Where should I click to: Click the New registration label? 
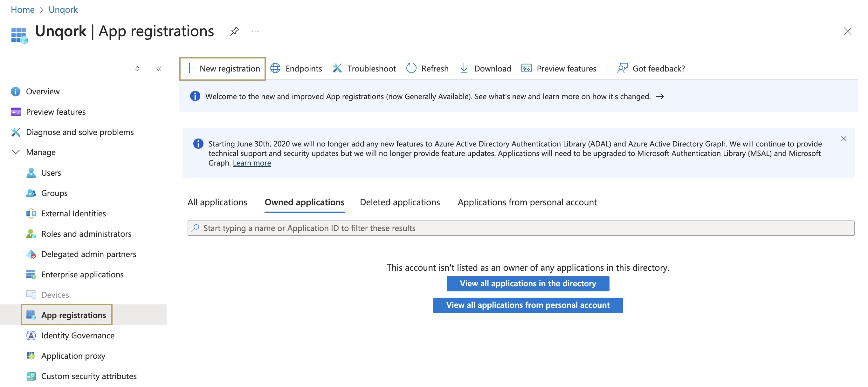(x=230, y=69)
